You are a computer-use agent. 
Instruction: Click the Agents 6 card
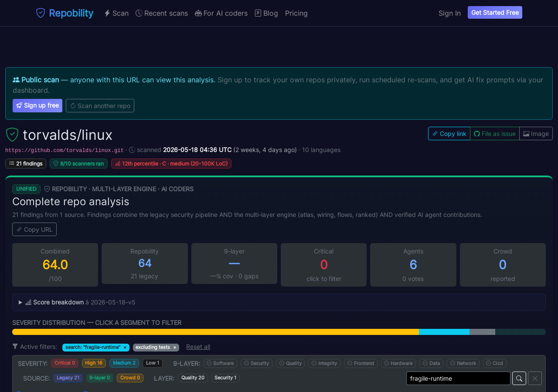(x=413, y=265)
